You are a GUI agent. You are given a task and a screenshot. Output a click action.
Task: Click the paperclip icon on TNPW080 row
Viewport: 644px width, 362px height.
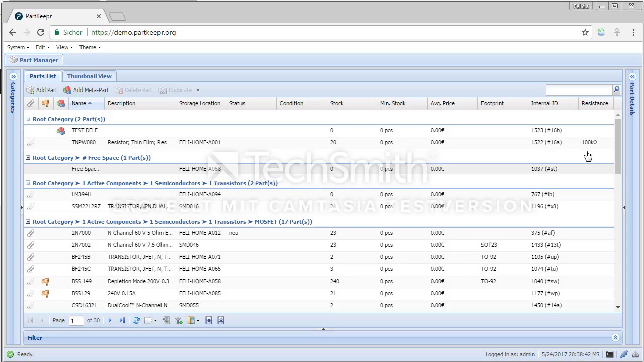click(x=31, y=143)
